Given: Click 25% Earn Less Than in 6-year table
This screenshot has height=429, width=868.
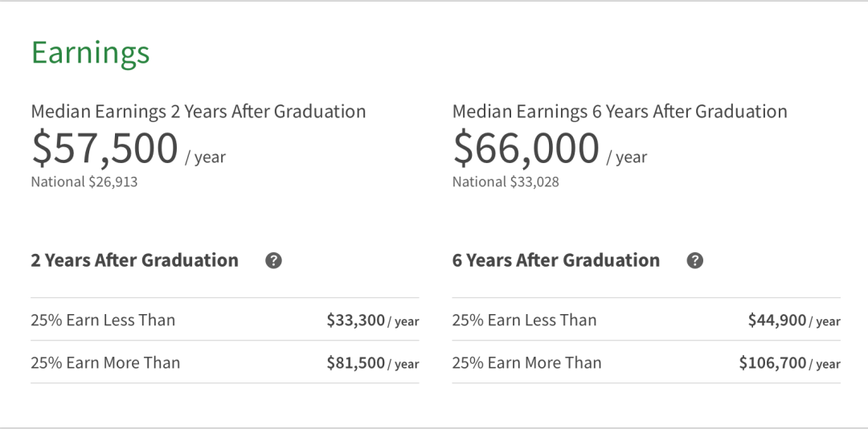Looking at the screenshot, I should (524, 320).
